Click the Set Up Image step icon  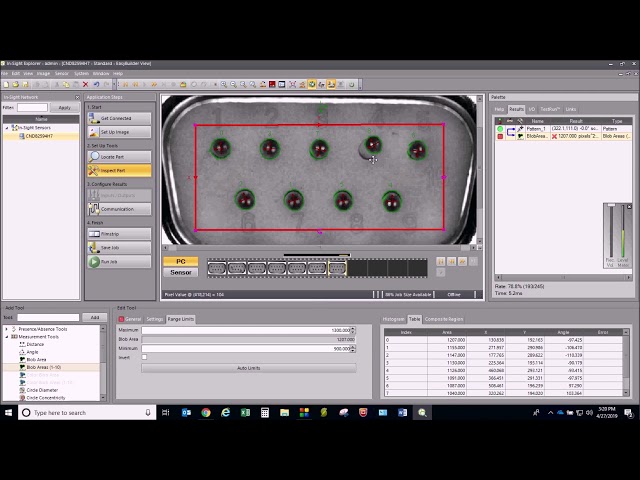click(x=94, y=132)
